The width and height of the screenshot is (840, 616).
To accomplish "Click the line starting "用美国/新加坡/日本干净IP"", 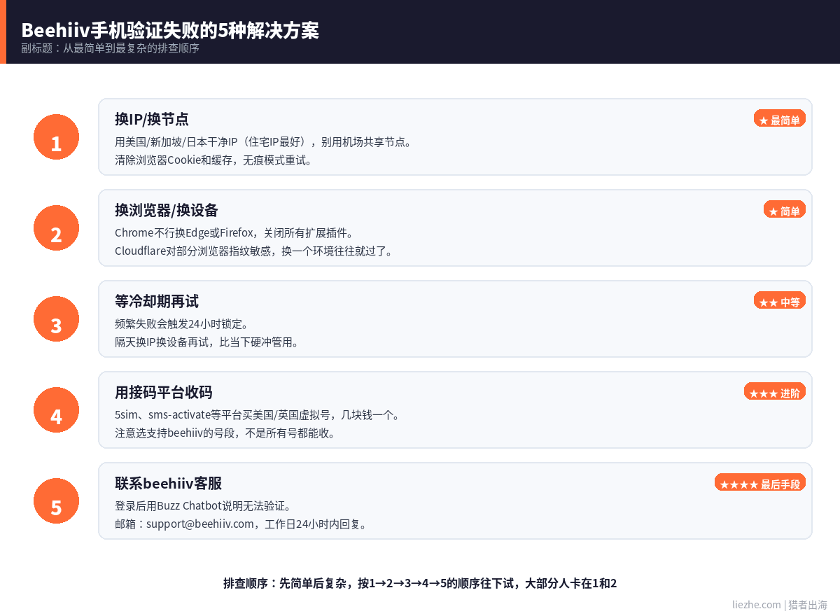I will (x=264, y=141).
